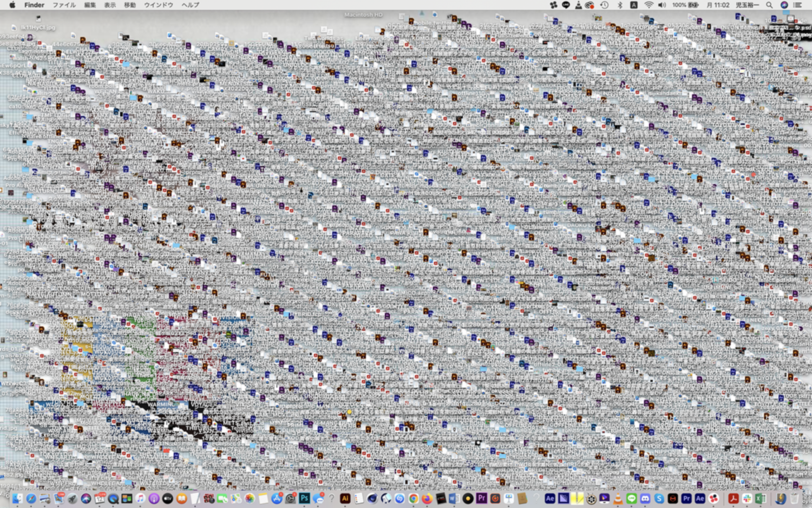Open volume control in menu bar
The image size is (812, 508).
(662, 5)
